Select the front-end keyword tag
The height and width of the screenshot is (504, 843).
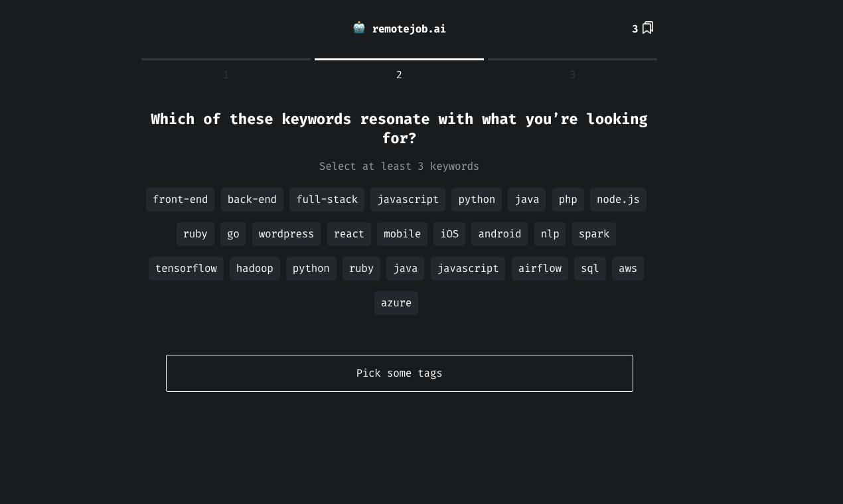[180, 199]
